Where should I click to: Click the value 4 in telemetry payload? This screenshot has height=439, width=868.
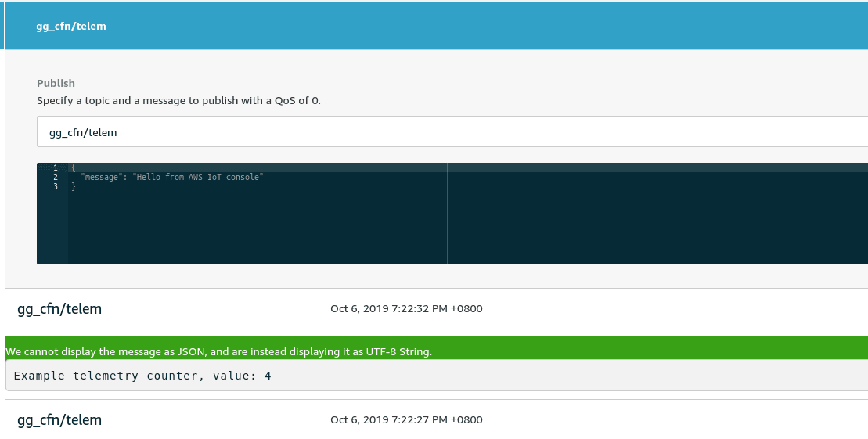[268, 376]
